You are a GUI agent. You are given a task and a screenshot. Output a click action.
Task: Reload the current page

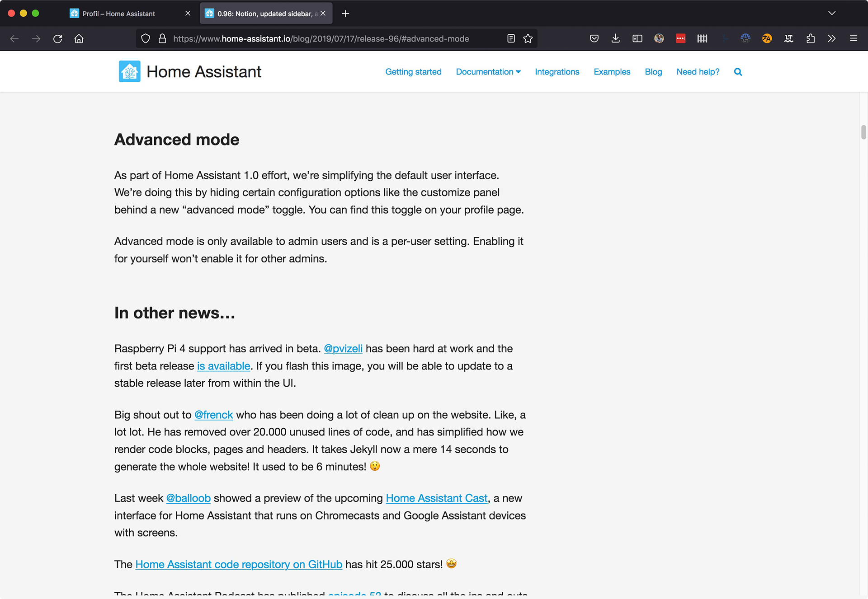pos(57,39)
